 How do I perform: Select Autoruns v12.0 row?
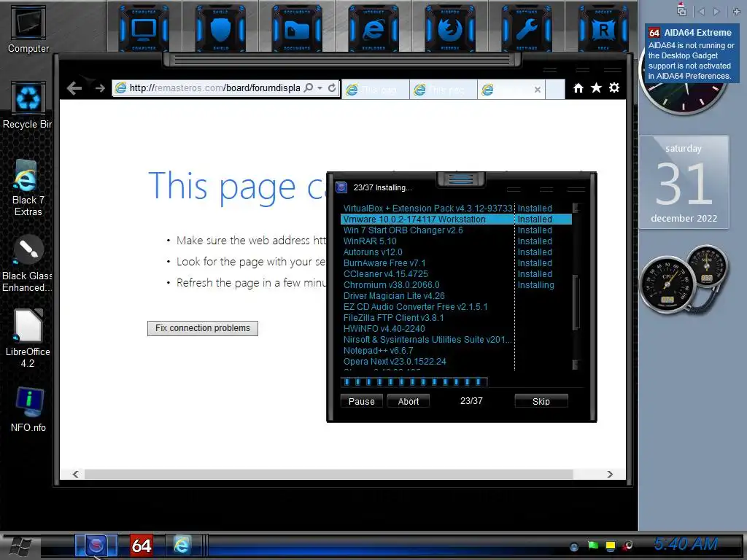tap(456, 252)
